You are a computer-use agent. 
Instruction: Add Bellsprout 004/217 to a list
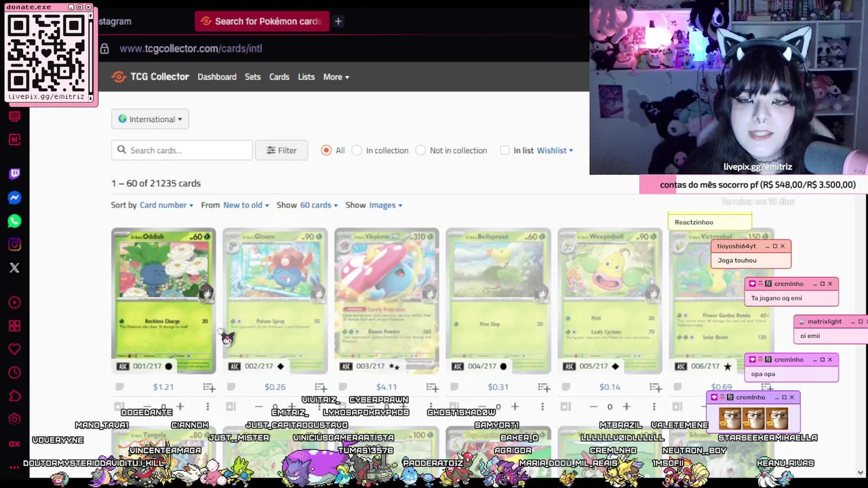click(x=543, y=387)
